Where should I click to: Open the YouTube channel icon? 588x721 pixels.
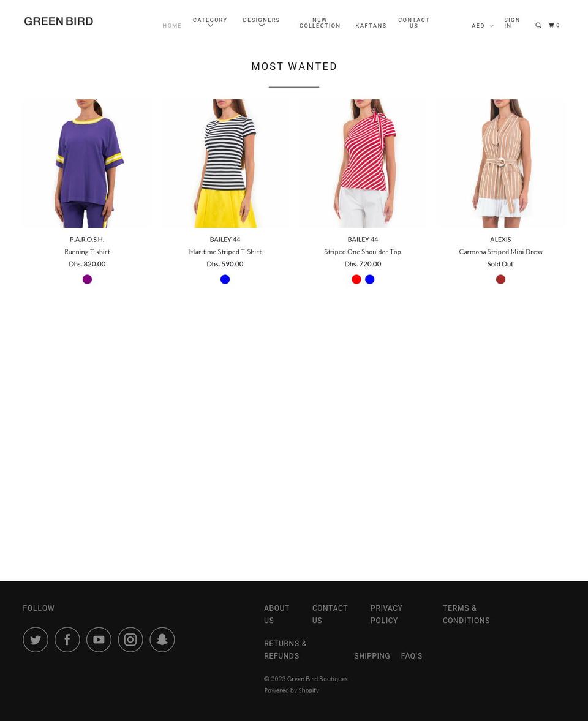click(x=99, y=640)
